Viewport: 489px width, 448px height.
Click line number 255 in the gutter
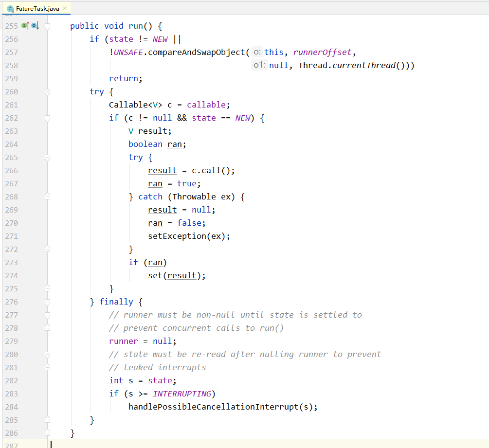coord(12,26)
